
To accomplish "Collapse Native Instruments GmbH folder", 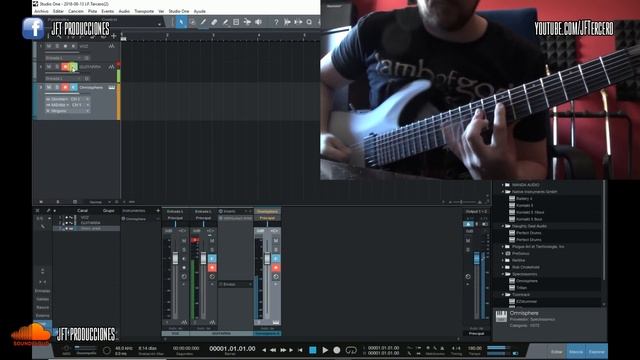I will (x=503, y=192).
